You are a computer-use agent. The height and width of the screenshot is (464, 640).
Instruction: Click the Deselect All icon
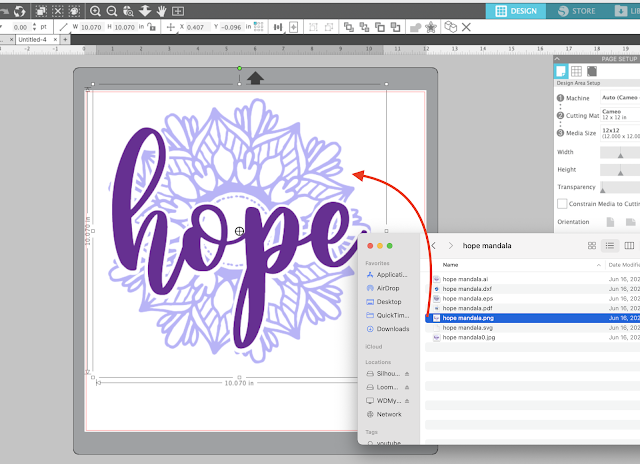click(58, 11)
